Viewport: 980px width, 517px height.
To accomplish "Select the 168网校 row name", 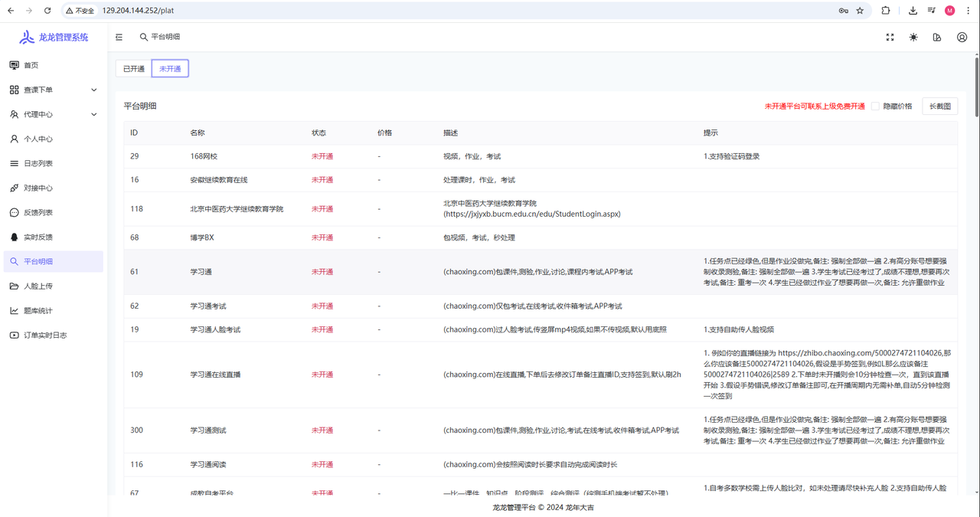I will pos(204,156).
